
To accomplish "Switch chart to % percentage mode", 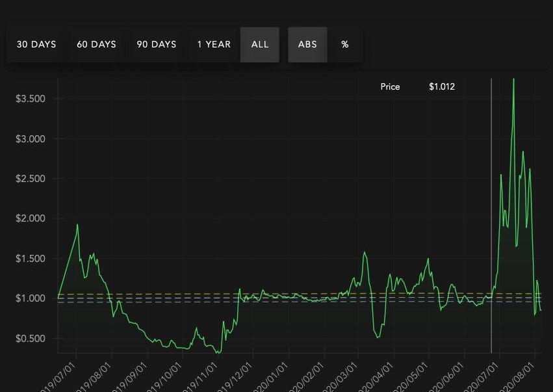I will tap(345, 45).
